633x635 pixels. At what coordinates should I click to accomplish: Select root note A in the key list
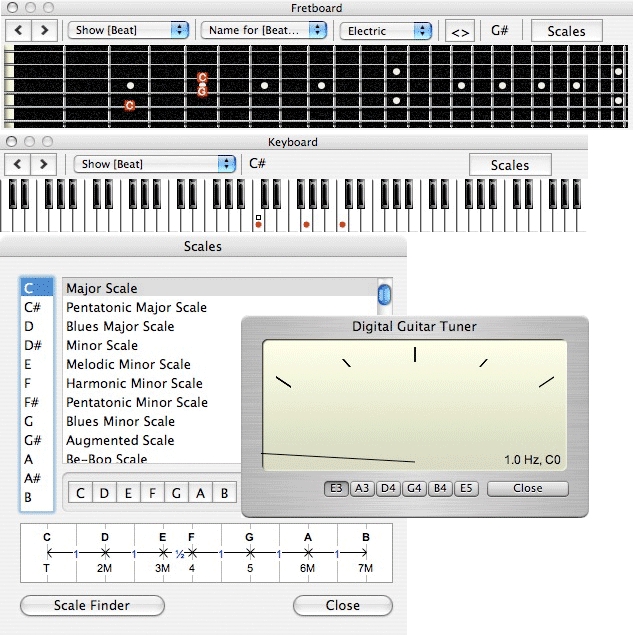(37, 460)
